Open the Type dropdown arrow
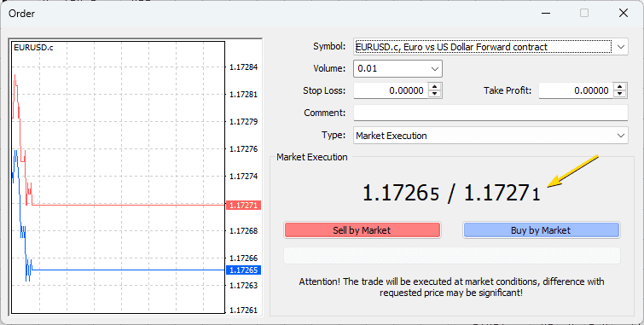644x325 pixels. 621,135
